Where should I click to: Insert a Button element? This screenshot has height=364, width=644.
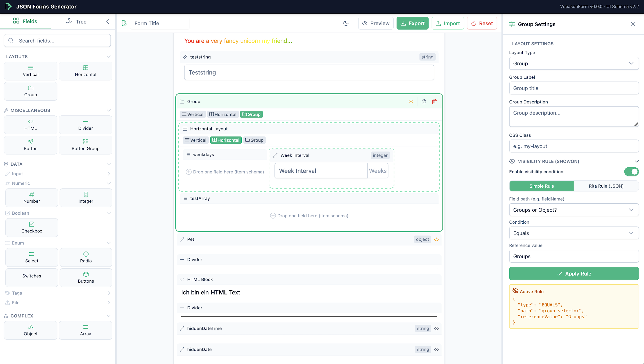click(31, 145)
